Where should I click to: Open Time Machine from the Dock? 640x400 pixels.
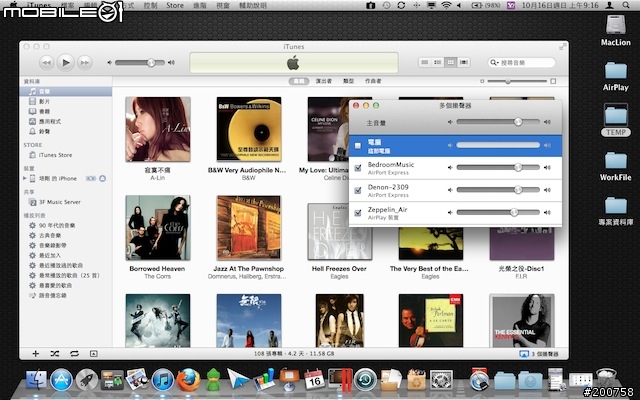click(365, 380)
